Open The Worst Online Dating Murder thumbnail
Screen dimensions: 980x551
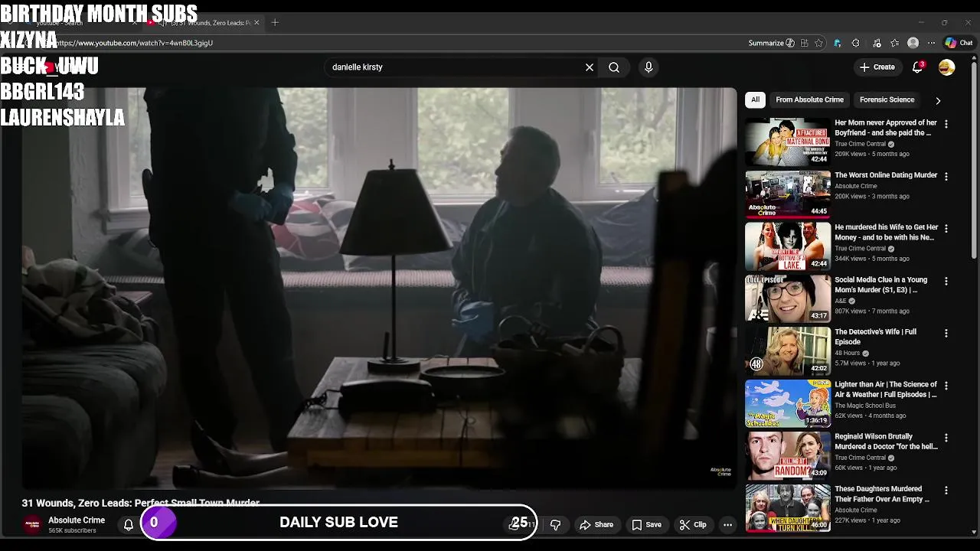[x=788, y=194]
